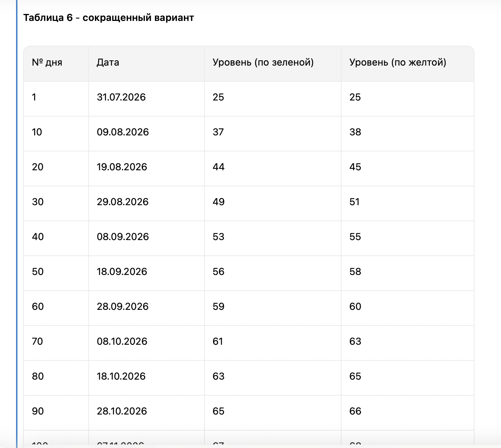Click the date cell 19.08.2026
The image size is (501, 448).
pyautogui.click(x=122, y=167)
